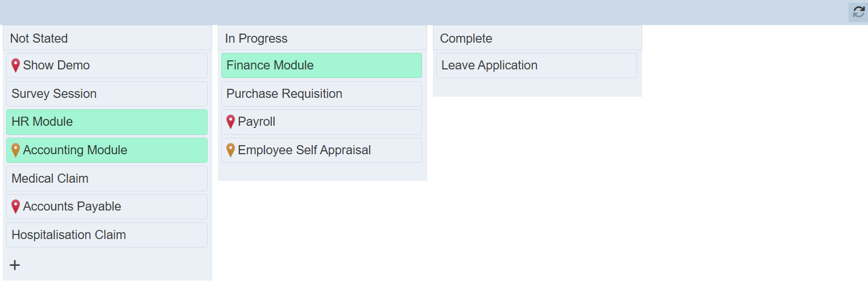Image resolution: width=868 pixels, height=284 pixels.
Task: Open the Purchase Requisition card
Action: [284, 94]
